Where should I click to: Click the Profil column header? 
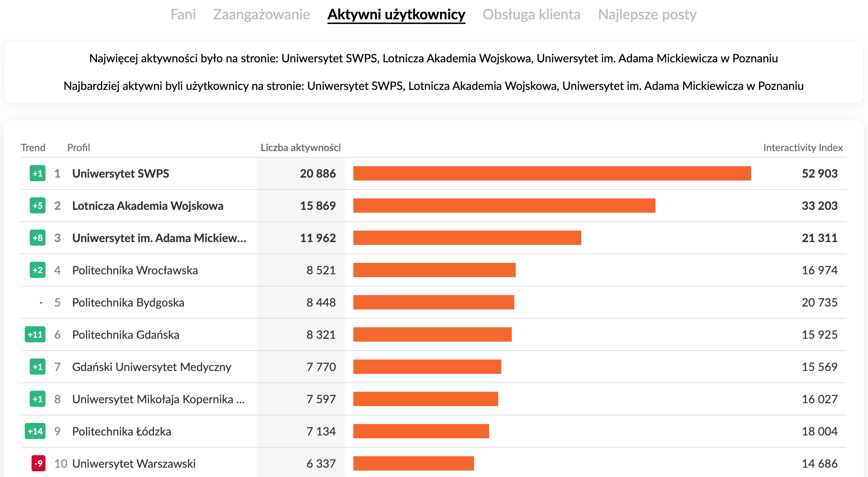(78, 148)
